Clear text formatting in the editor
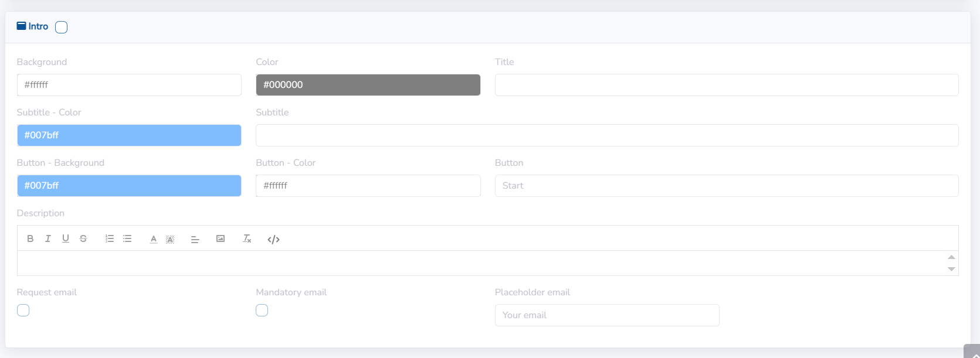The image size is (980, 358). coord(247,238)
